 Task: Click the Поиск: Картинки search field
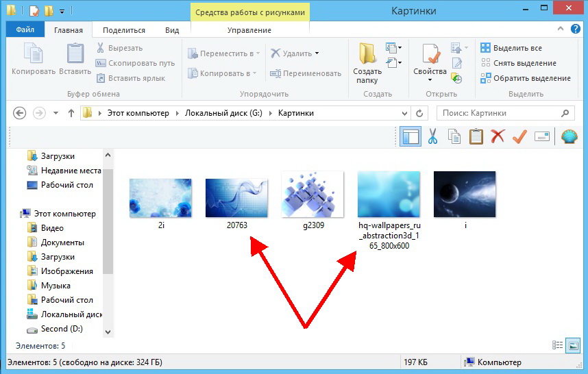click(505, 113)
